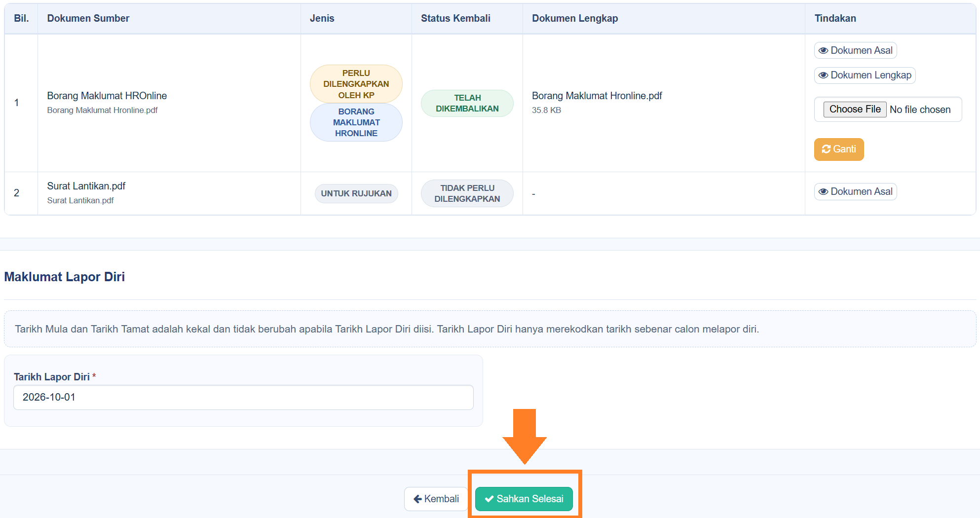Click the 'Dokumen Sumber' column header
980x518 pixels.
coord(88,18)
